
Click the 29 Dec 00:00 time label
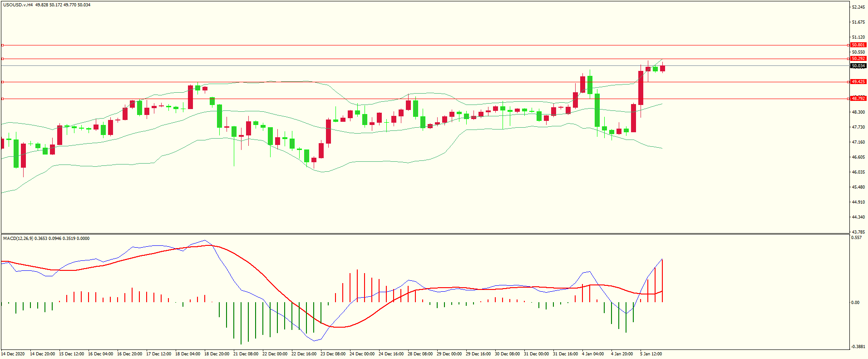(x=449, y=354)
